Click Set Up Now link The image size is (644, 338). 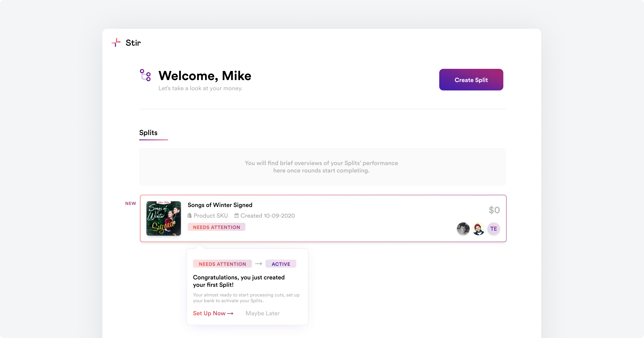click(x=213, y=313)
